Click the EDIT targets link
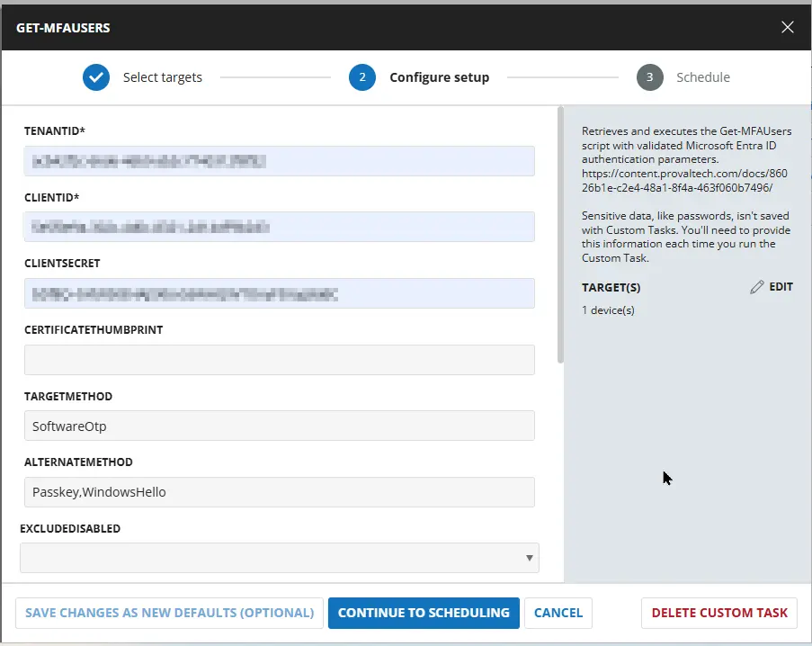The height and width of the screenshot is (646, 812). coord(781,286)
